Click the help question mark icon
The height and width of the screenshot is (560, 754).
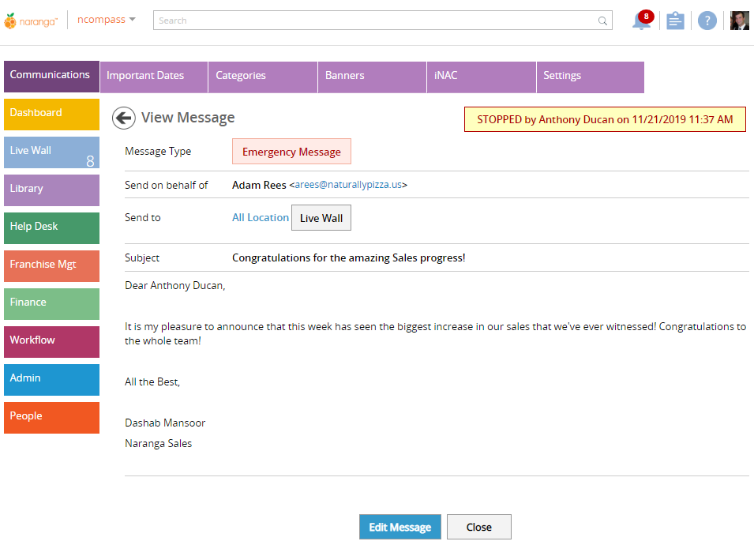(x=707, y=21)
